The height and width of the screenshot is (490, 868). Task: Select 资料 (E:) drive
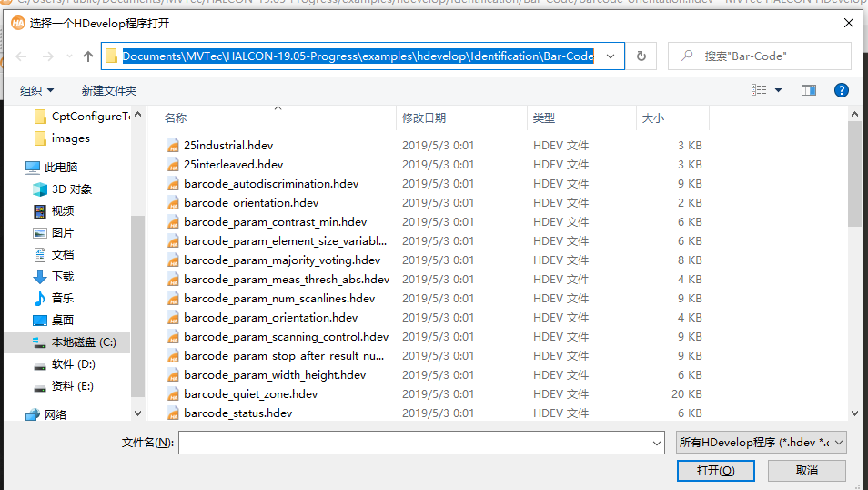[63, 386]
